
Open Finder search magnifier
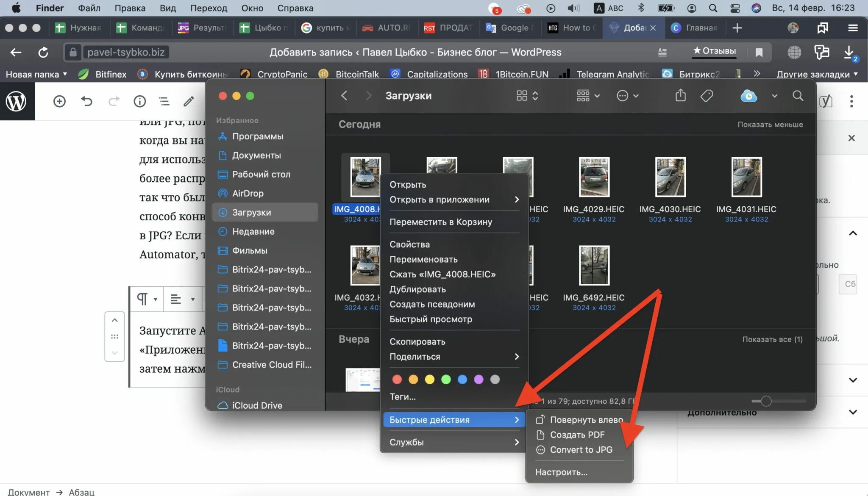pos(798,96)
